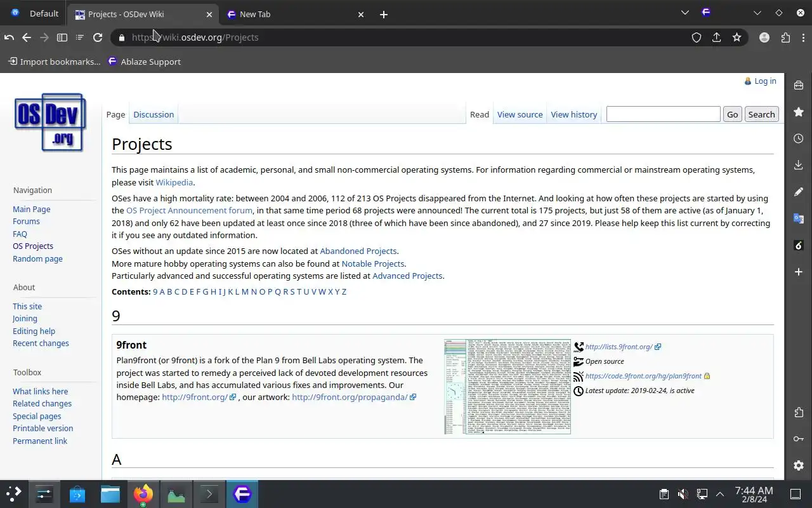Open the terminal from taskbar

tap(209, 494)
